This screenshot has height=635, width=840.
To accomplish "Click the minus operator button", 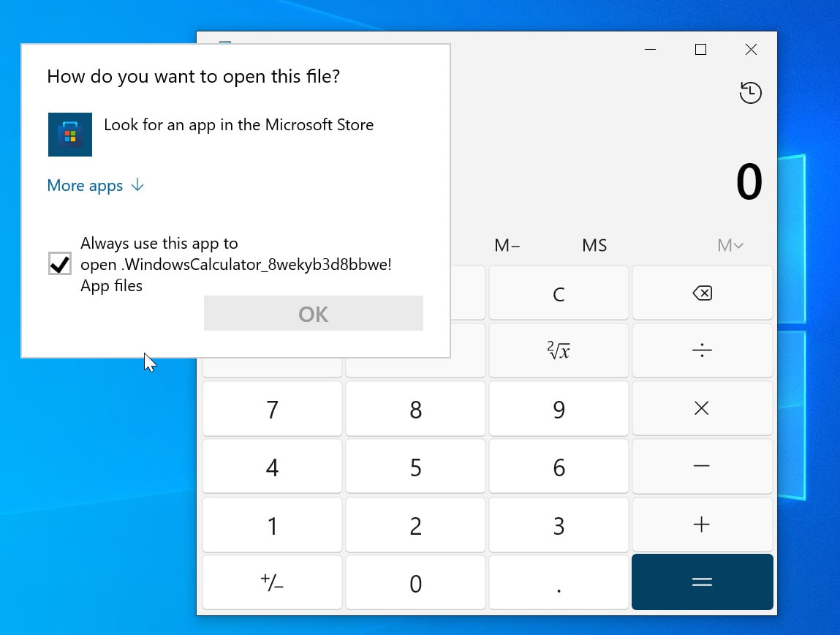I will [702, 466].
